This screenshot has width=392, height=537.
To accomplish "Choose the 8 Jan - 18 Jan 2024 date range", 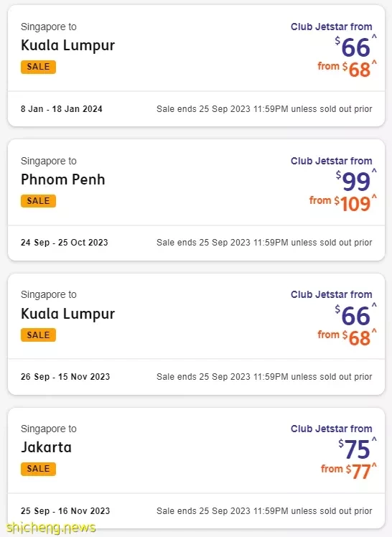I will pyautogui.click(x=62, y=109).
